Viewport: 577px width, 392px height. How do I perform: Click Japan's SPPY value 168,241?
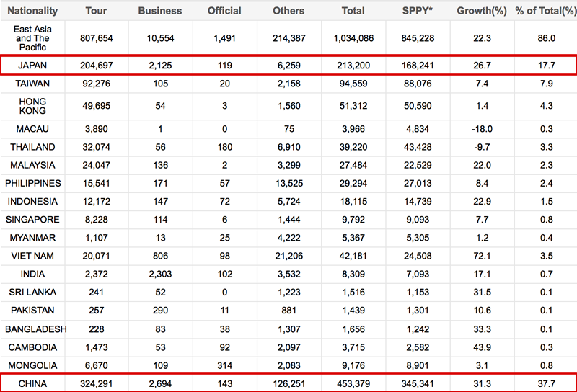coord(418,66)
